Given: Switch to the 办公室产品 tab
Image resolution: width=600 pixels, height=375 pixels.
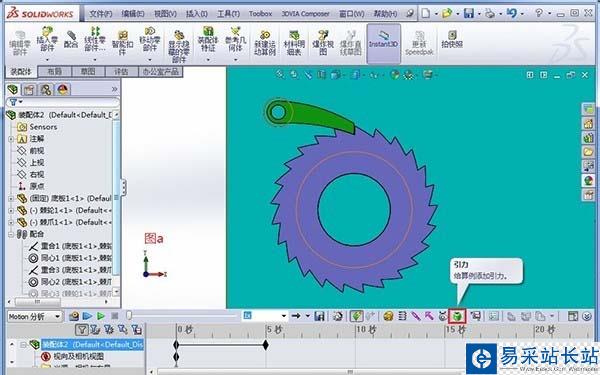Looking at the screenshot, I should point(161,72).
